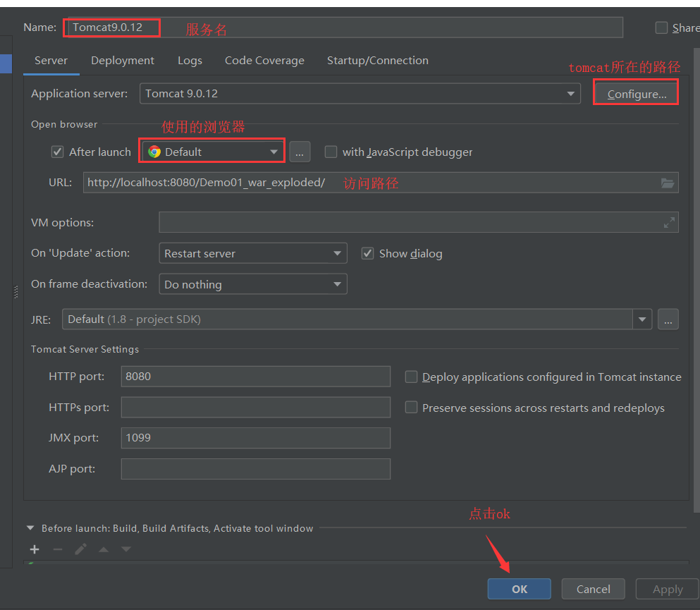
Task: Click the move down arrow in before-launch toolbar
Action: pyautogui.click(x=126, y=549)
